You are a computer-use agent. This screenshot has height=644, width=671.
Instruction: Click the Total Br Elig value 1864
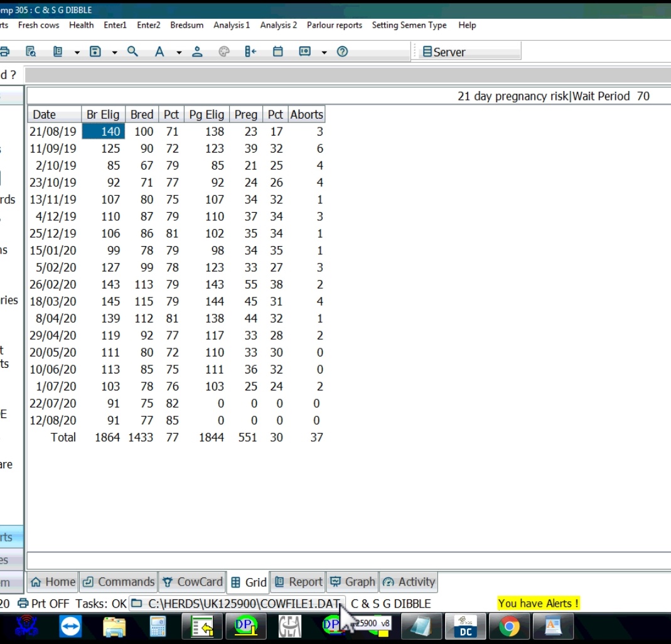pyautogui.click(x=107, y=437)
